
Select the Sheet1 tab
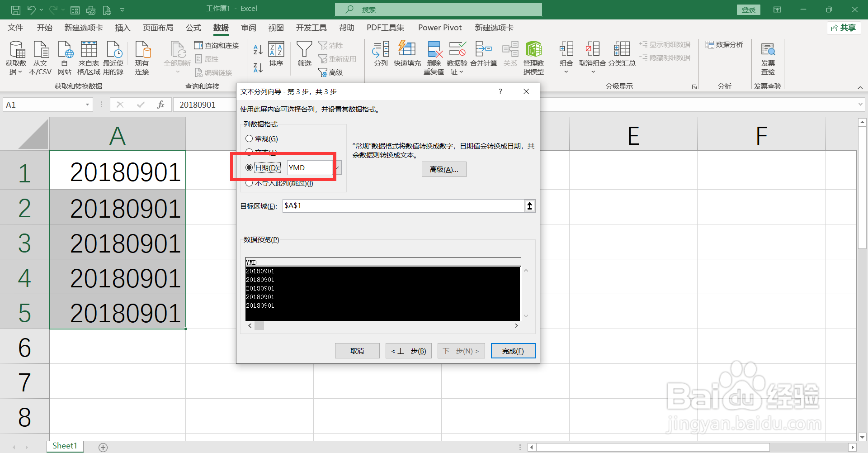(x=65, y=446)
